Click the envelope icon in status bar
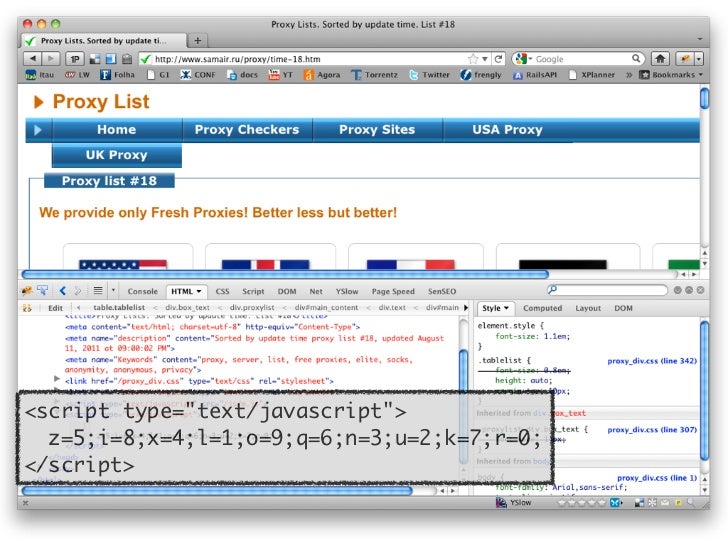The width and height of the screenshot is (728, 546). click(x=665, y=502)
